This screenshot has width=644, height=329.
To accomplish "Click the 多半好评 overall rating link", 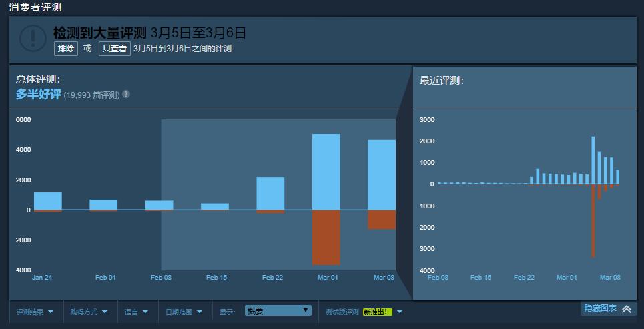I will coord(38,95).
